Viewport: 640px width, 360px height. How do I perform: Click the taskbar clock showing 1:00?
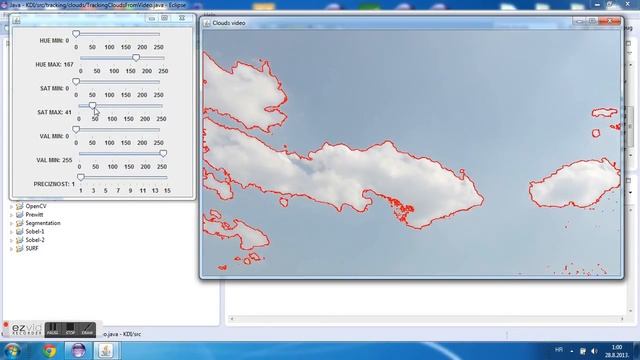pos(617,351)
